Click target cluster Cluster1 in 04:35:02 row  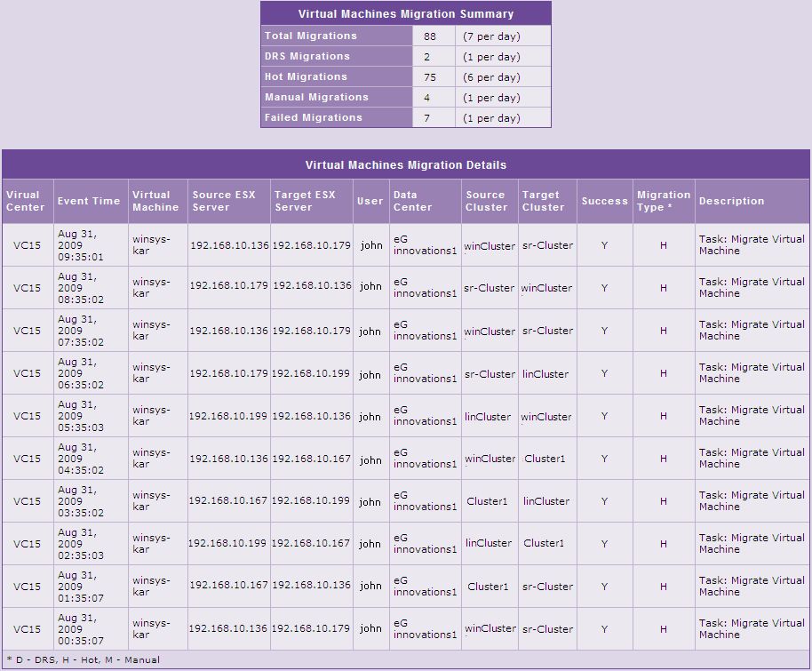545,459
